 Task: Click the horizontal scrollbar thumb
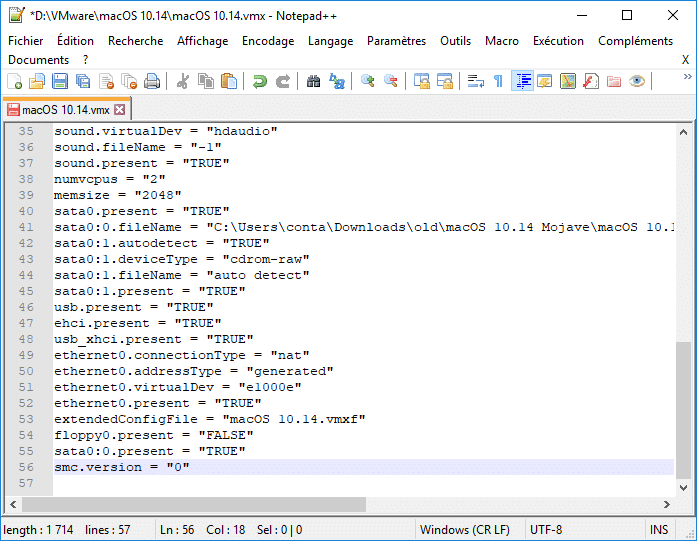(194, 504)
